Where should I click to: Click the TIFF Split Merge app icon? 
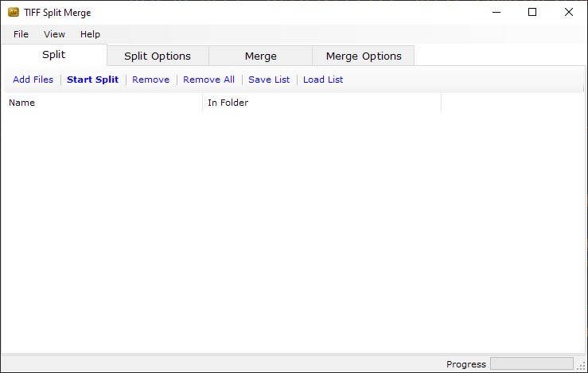tap(14, 13)
